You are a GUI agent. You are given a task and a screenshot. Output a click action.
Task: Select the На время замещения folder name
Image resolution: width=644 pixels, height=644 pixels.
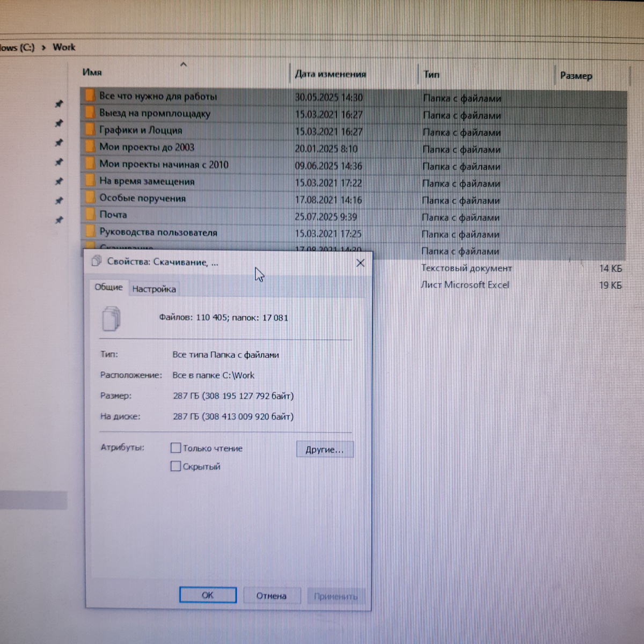click(x=147, y=181)
